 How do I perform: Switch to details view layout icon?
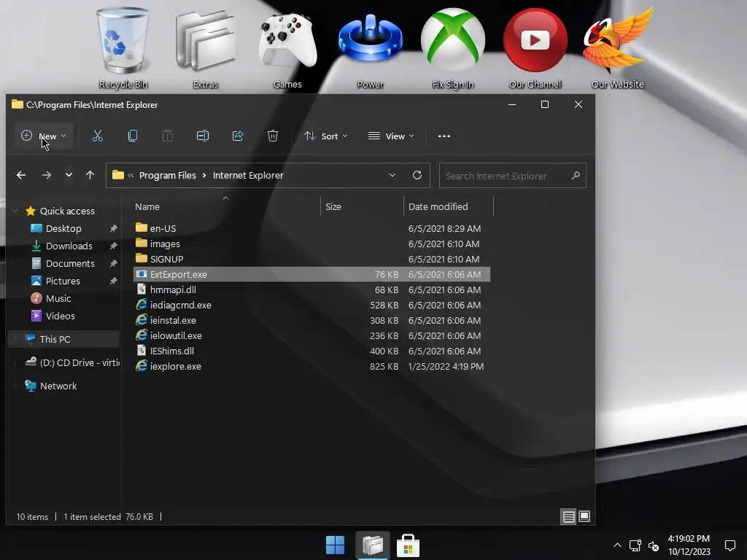click(568, 517)
